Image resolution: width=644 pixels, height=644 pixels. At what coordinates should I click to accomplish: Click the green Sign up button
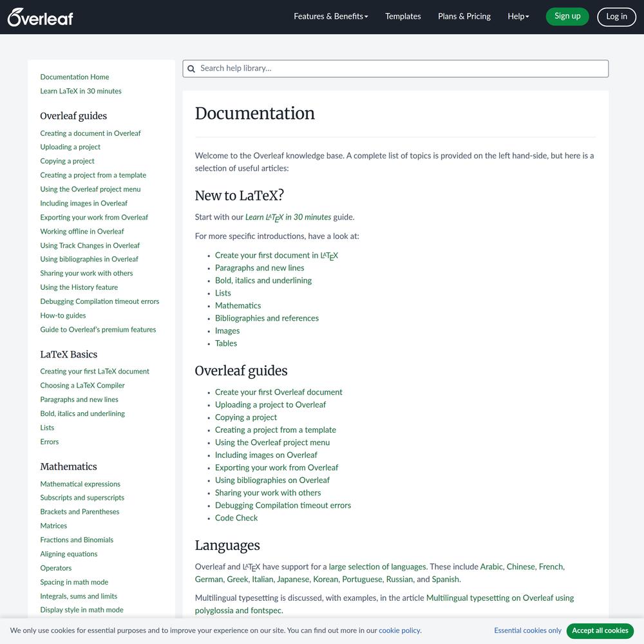(x=567, y=17)
